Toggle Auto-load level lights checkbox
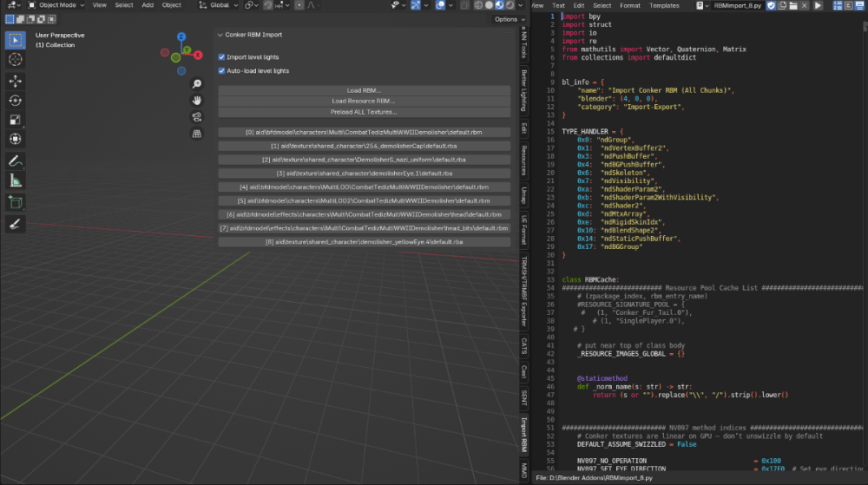 click(221, 71)
